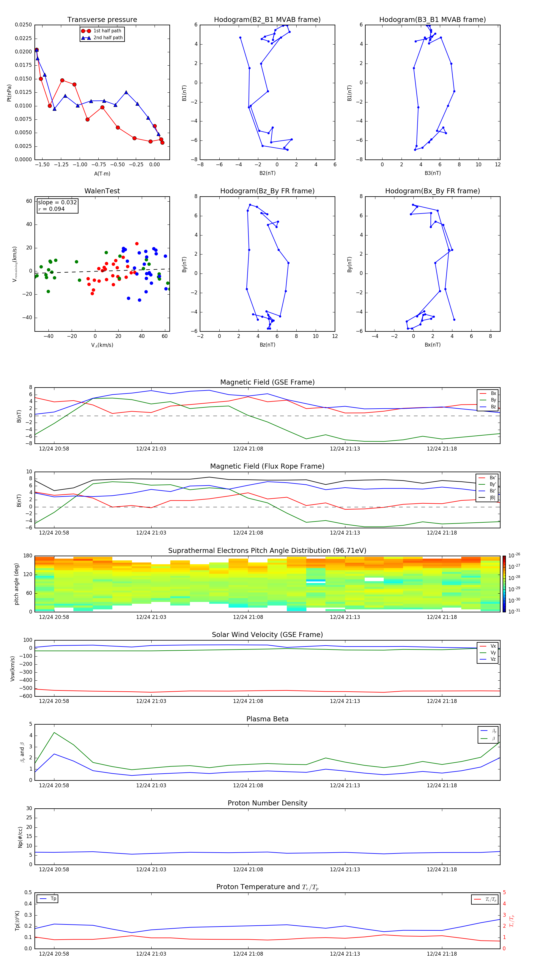Click the 'V_A(km/s)' axis label
The height and width of the screenshot is (980, 535).
102,345
